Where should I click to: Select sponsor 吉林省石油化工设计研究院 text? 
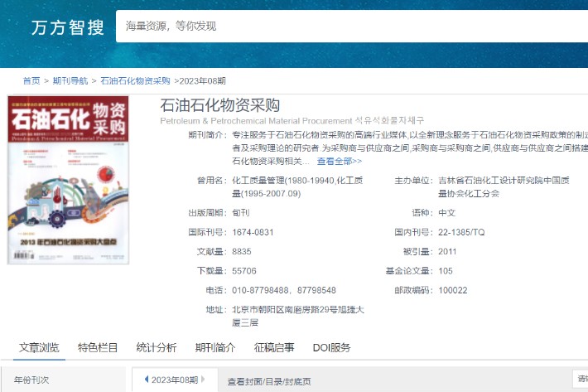[490, 181]
